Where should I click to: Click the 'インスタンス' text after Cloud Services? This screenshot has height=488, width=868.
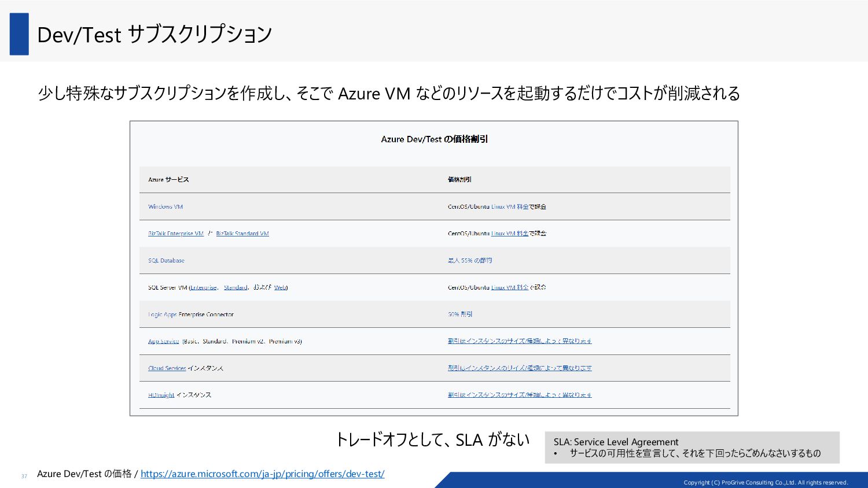coord(206,368)
